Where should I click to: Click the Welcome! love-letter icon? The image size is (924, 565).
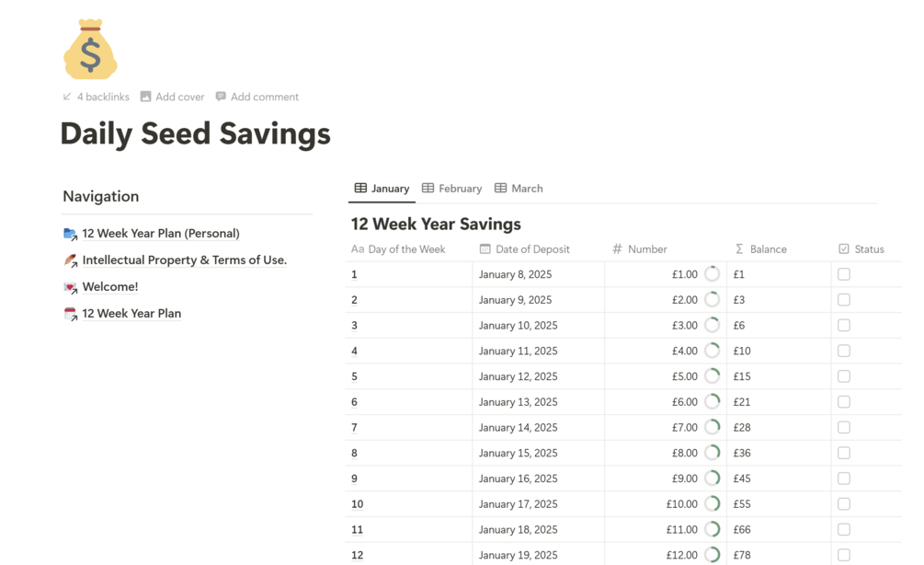click(x=70, y=287)
